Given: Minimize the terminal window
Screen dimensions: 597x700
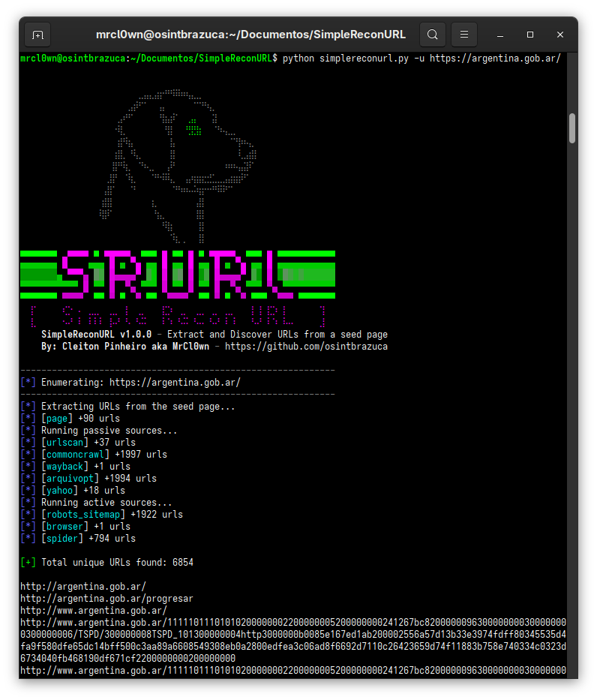Looking at the screenshot, I should [500, 35].
